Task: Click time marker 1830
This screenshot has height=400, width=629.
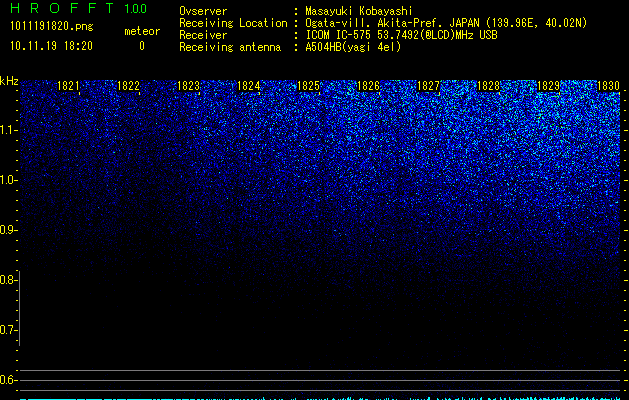Action: click(608, 86)
